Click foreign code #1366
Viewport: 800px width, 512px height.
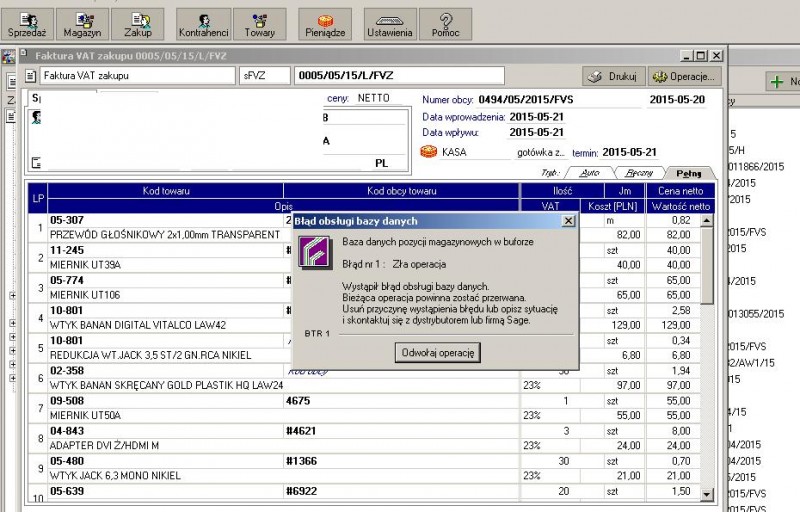(301, 461)
